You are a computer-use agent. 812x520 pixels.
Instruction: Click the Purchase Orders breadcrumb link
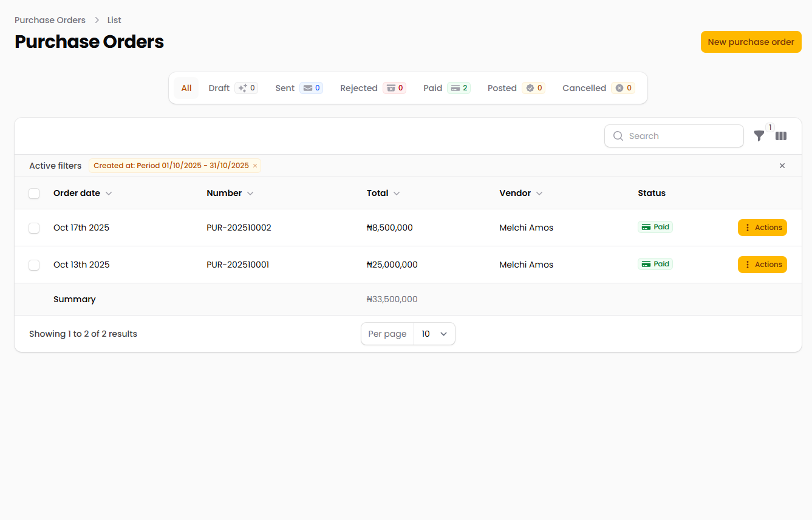point(50,20)
